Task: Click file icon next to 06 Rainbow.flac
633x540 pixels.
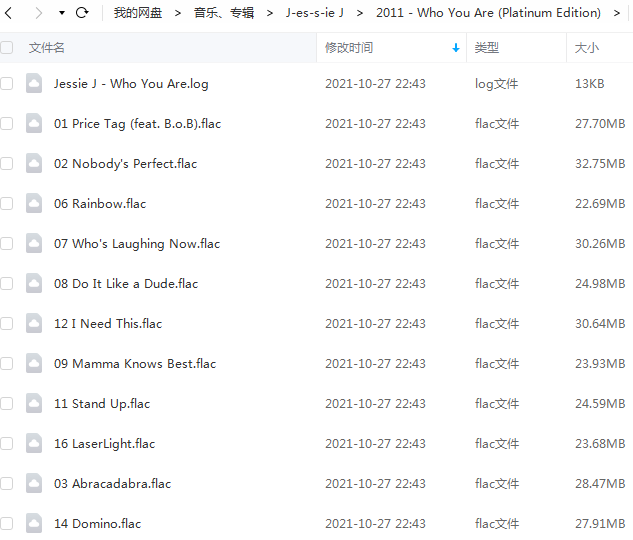Action: click(x=35, y=204)
